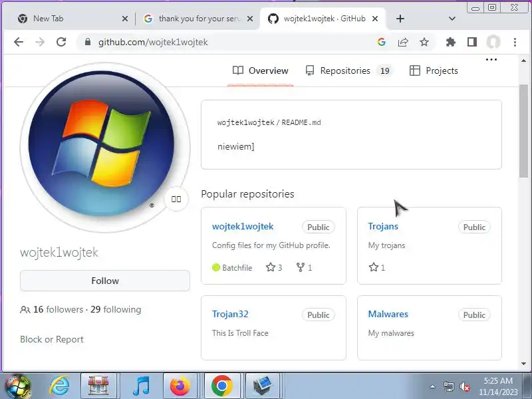Viewport: 532px width, 399px height.
Task: Launch Internet Explorer from taskbar
Action: [59, 386]
